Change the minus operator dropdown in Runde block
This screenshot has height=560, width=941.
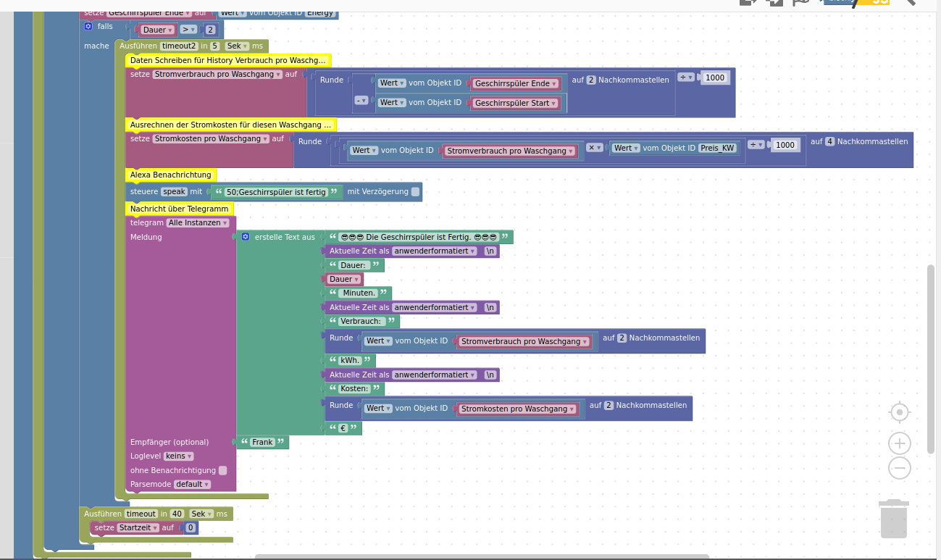(x=361, y=101)
